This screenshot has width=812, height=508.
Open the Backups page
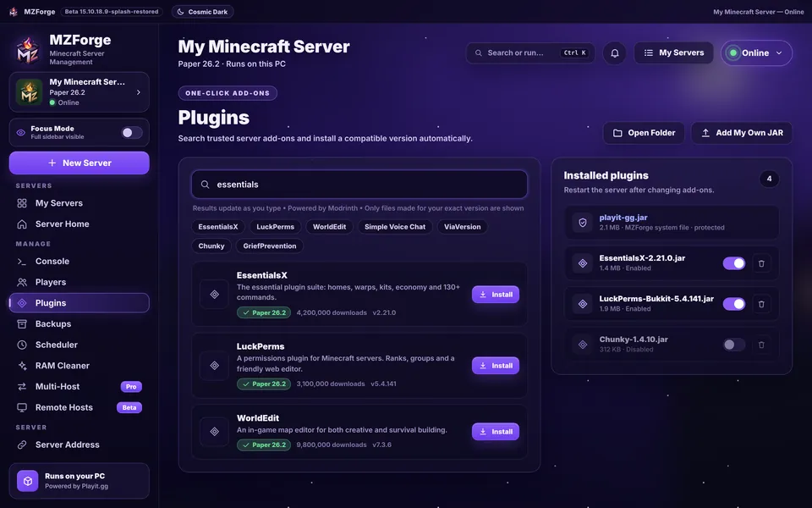pyautogui.click(x=80, y=324)
